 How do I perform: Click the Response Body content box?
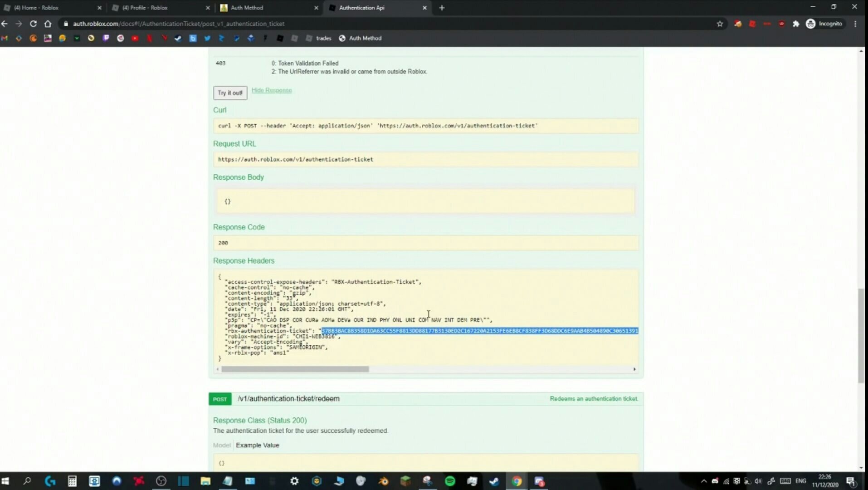click(x=426, y=201)
